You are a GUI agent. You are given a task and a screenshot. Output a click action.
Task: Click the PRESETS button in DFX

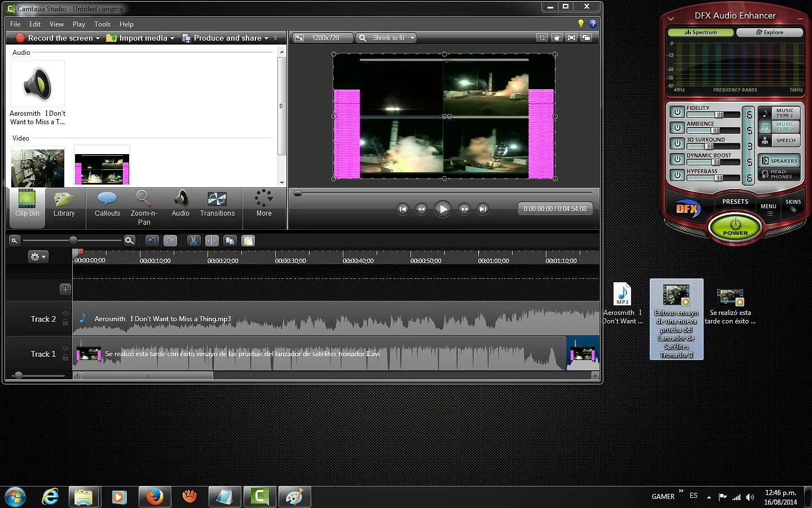(735, 202)
